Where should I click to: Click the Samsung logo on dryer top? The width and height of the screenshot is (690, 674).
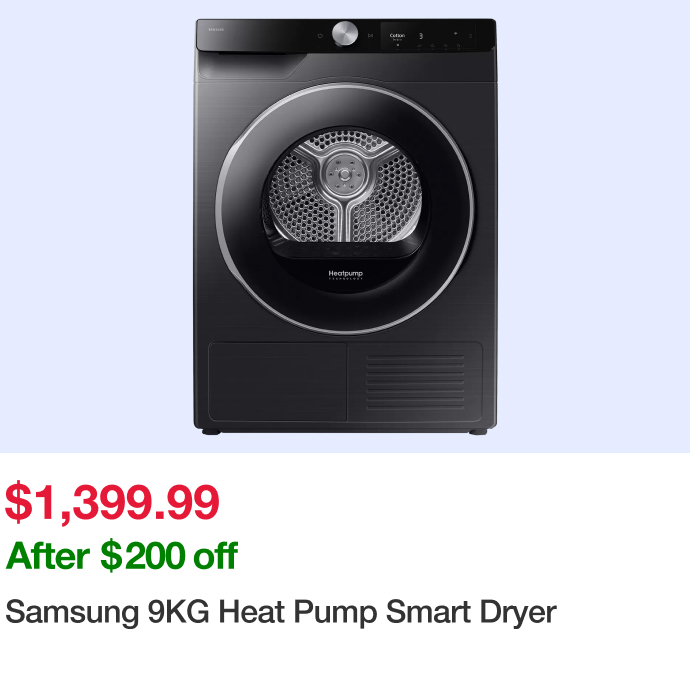pos(216,30)
